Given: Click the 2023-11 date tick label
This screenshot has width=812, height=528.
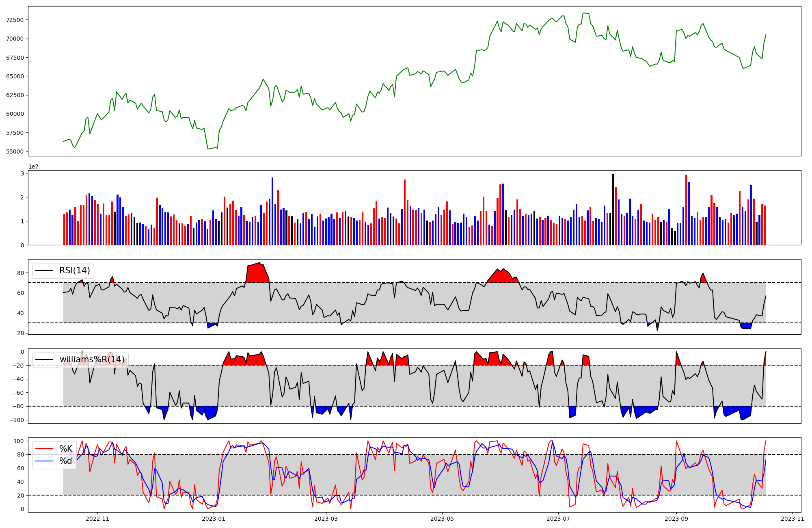Looking at the screenshot, I should 793,519.
